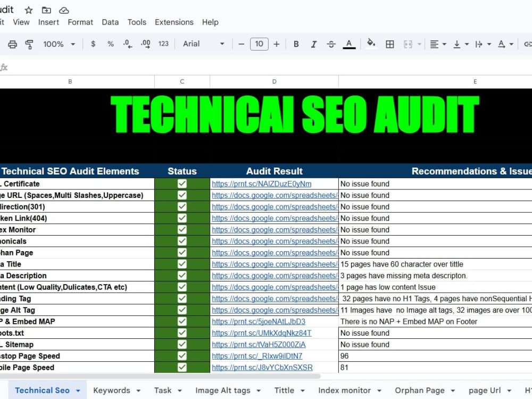Screen dimensions: 532x399
Task: Click the formula bar fx field
Action: [x=4, y=67]
